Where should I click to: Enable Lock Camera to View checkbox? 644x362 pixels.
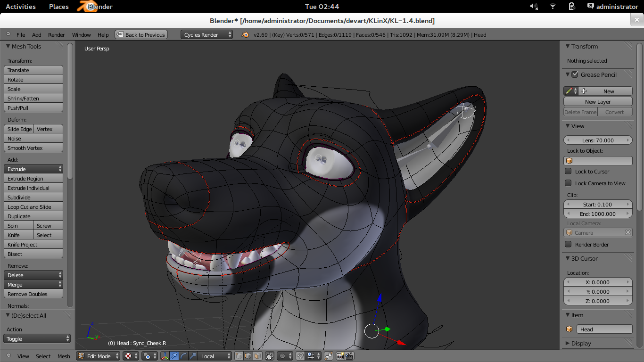pyautogui.click(x=568, y=183)
